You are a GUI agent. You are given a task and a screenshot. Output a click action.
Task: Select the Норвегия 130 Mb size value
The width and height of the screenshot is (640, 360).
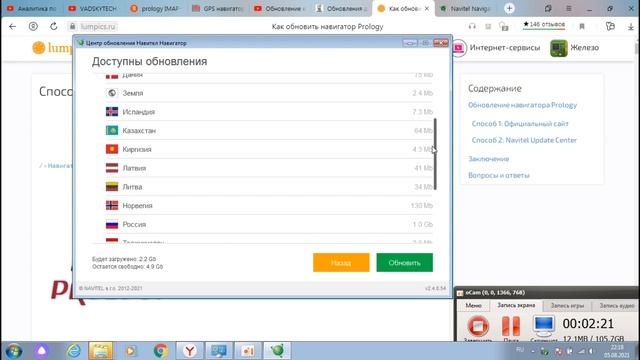(422, 206)
